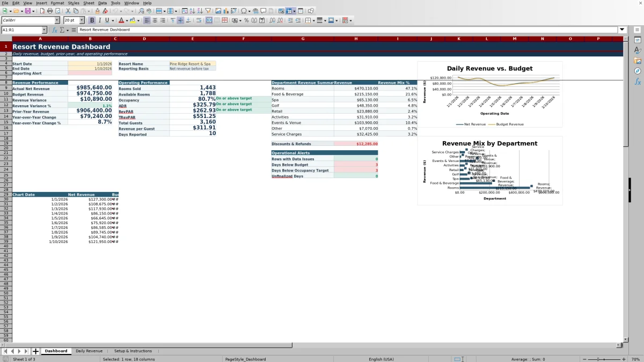
Task: Open the sidebar Properties icon
Action: click(x=638, y=40)
